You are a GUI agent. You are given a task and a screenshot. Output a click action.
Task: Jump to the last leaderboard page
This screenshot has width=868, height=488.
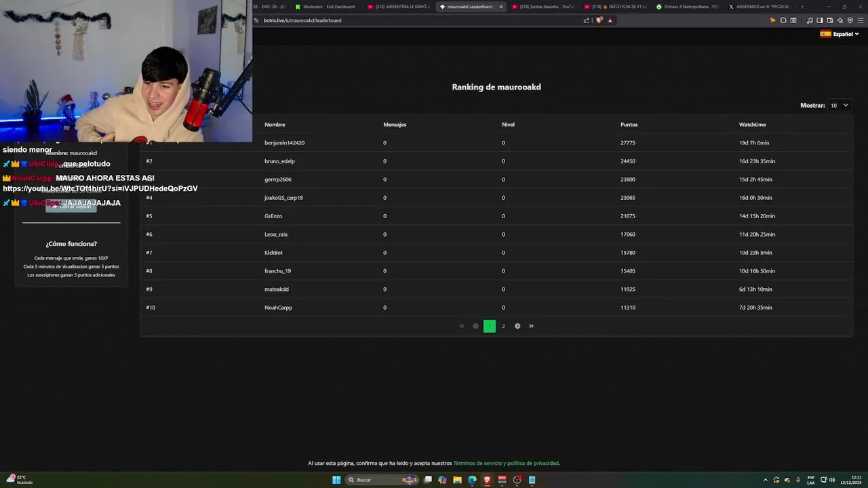pos(531,326)
